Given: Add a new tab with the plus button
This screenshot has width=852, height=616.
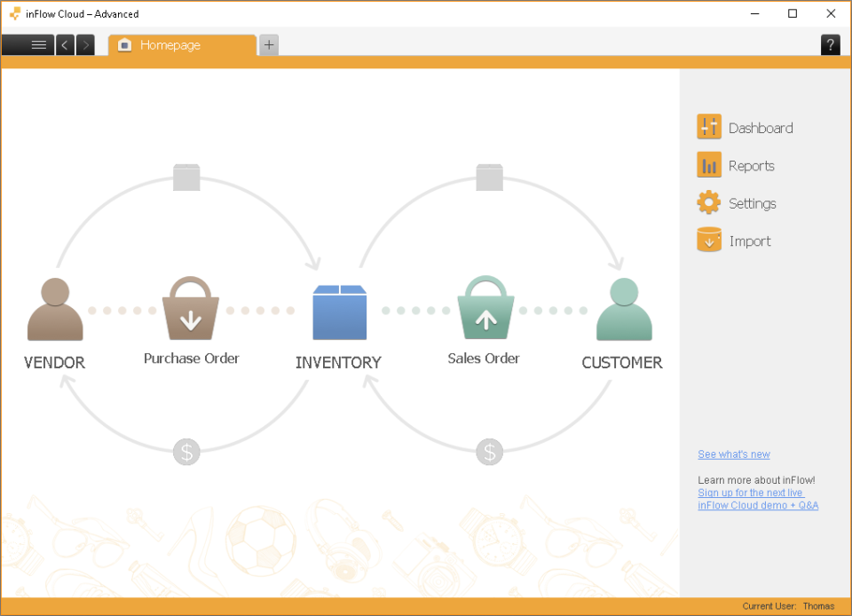Looking at the screenshot, I should tap(269, 44).
